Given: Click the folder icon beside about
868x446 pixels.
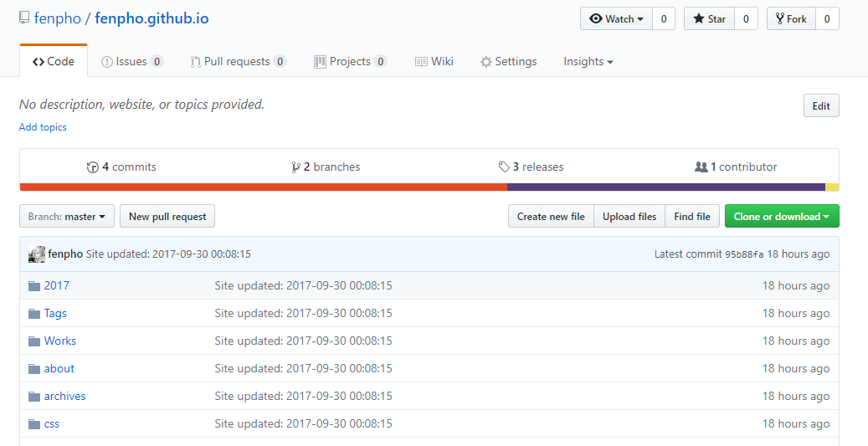Looking at the screenshot, I should click(x=34, y=368).
